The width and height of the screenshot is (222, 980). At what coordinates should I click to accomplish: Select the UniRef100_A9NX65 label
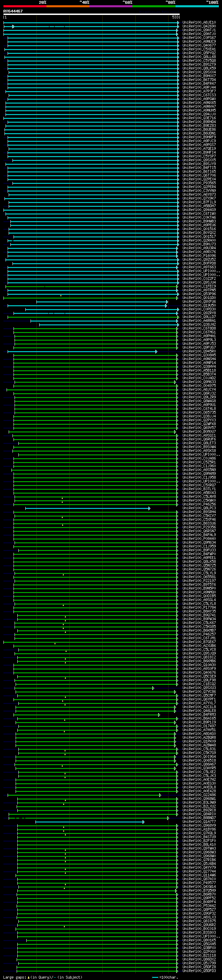coord(199,103)
